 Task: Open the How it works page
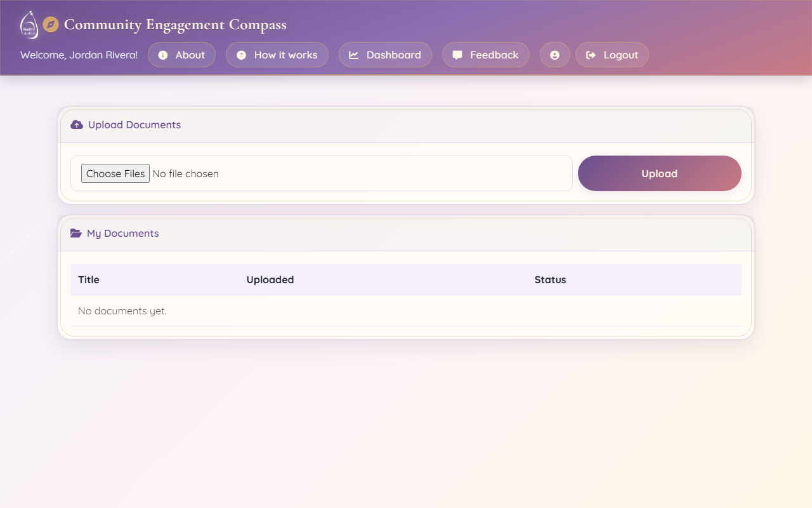point(277,55)
